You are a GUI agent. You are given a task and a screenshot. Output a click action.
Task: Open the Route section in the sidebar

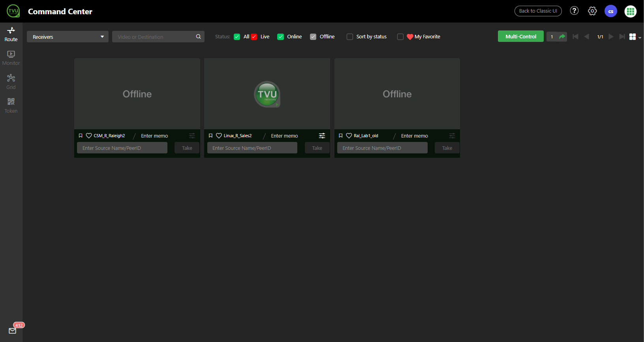(11, 34)
